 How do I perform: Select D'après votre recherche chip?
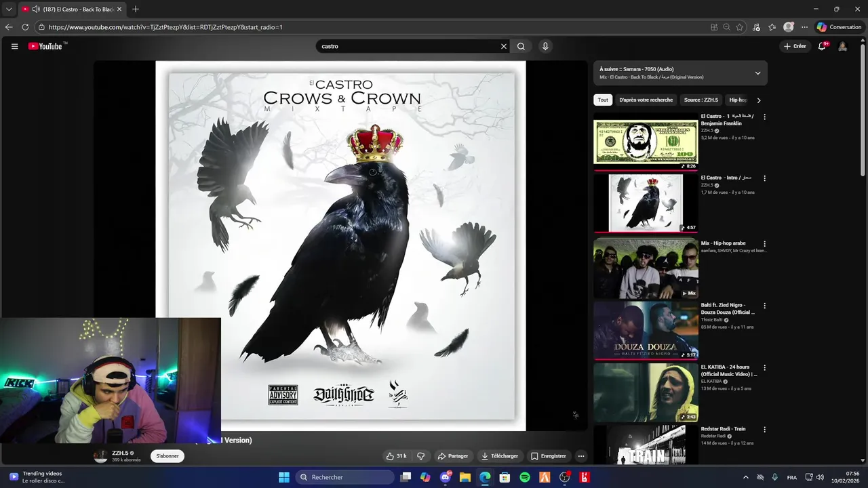(646, 100)
